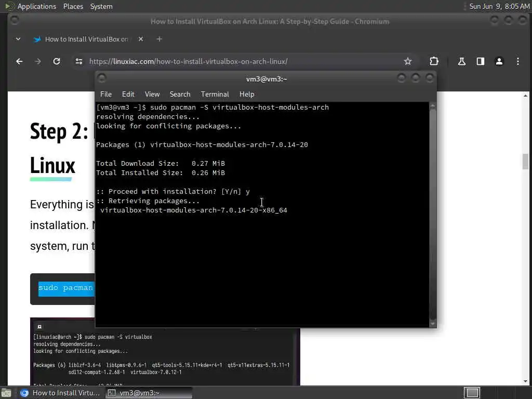
Task: Open the Terminal menu
Action: coord(215,95)
